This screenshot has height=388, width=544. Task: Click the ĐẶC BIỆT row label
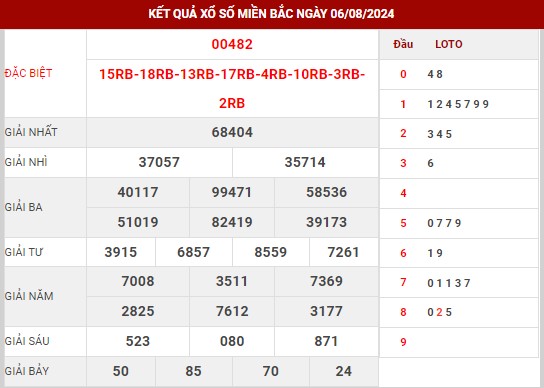pos(28,73)
